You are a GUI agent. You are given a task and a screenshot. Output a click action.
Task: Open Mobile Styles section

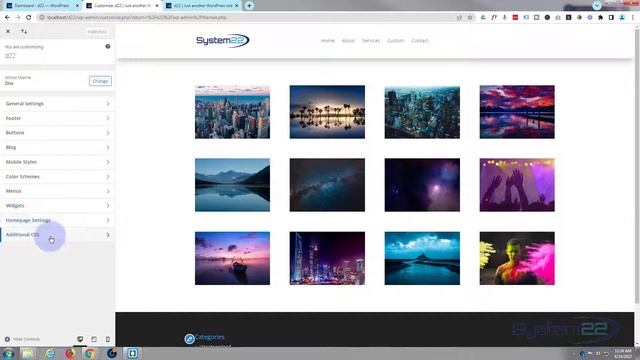58,162
